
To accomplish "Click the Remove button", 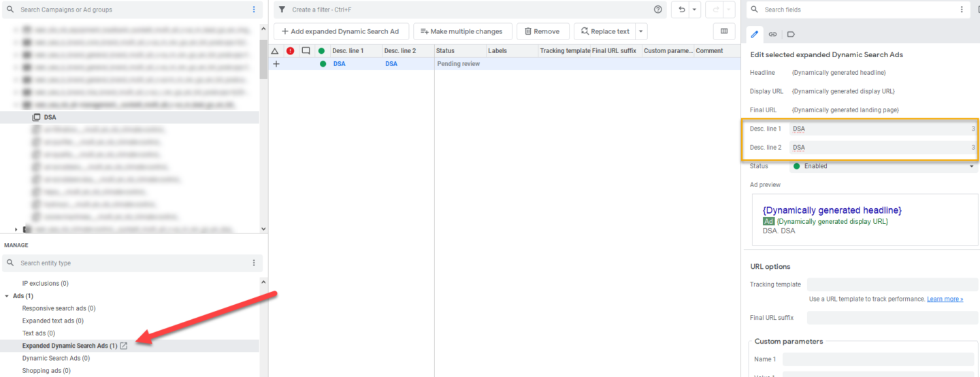I will pyautogui.click(x=542, y=31).
